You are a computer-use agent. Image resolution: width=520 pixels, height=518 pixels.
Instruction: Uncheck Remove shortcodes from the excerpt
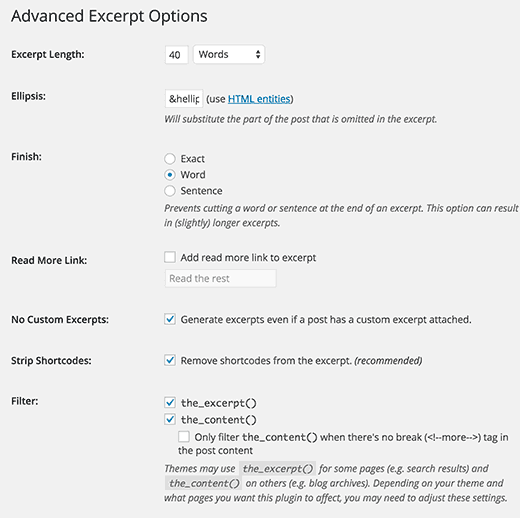[x=170, y=360]
